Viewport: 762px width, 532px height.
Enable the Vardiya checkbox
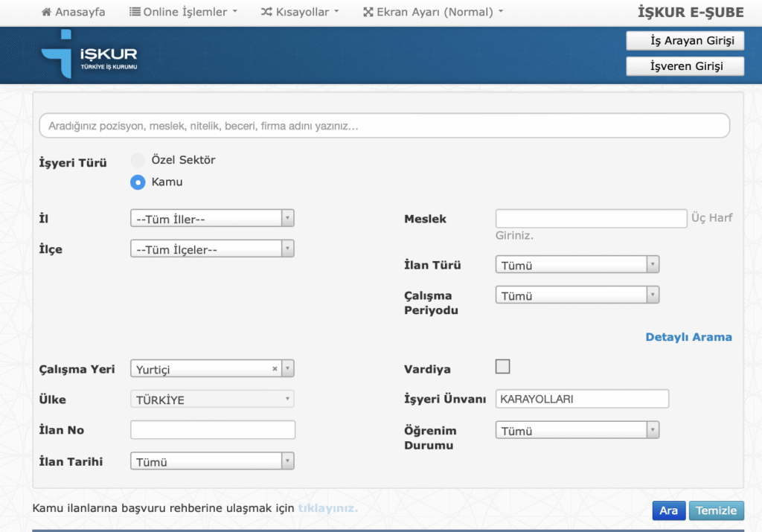click(x=503, y=366)
